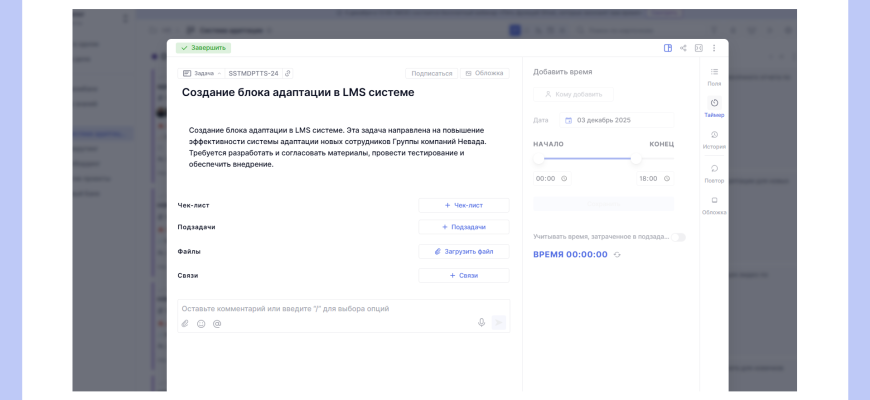The width and height of the screenshot is (870, 400).
Task: Expand the Задача type dropdown
Action: coord(202,73)
